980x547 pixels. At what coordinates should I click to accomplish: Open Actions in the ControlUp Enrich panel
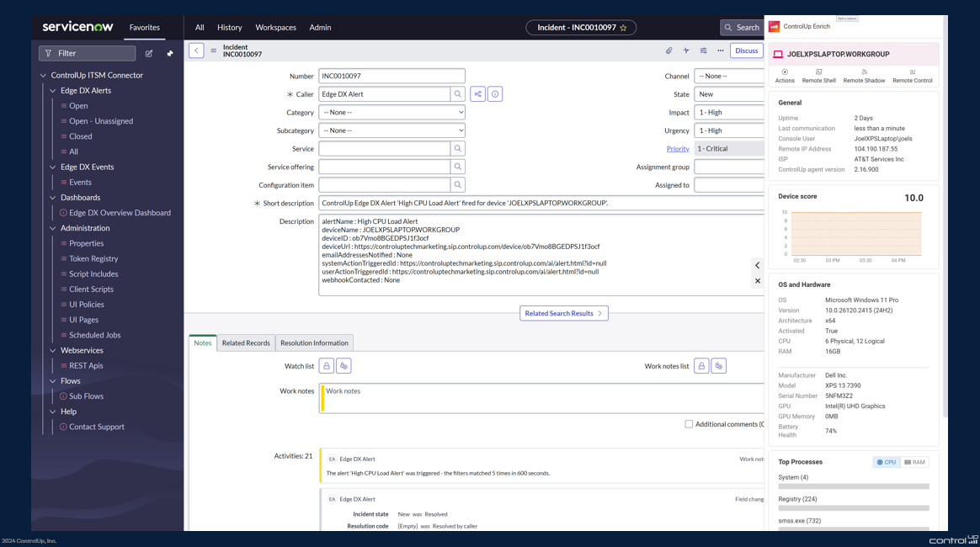[785, 76]
